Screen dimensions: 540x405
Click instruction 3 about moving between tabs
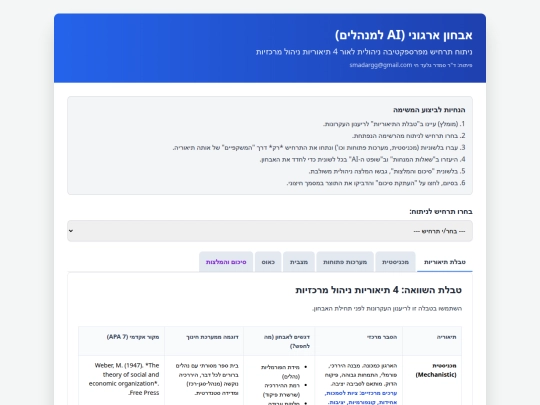pos(319,147)
